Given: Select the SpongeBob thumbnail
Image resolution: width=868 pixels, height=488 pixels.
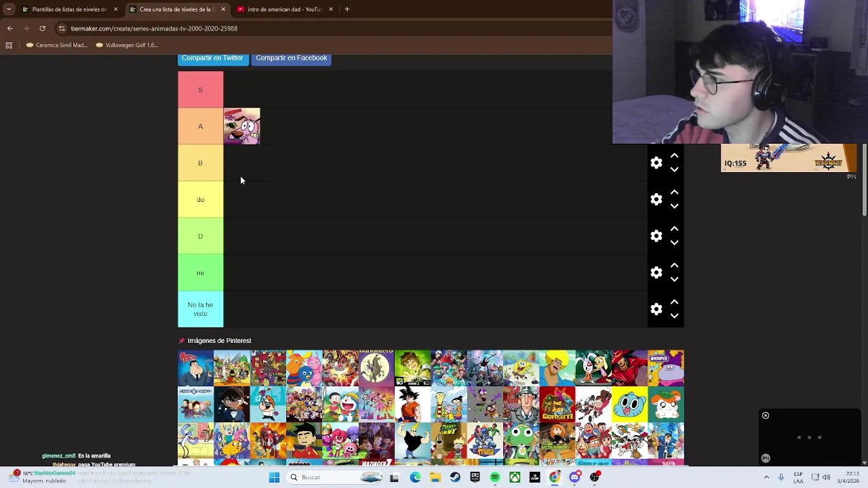Looking at the screenshot, I should coord(521,368).
